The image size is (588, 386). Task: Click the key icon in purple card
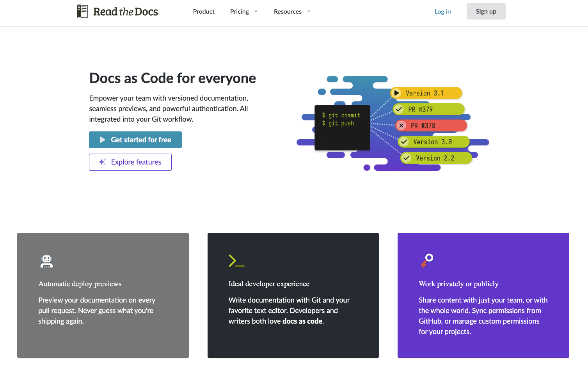click(x=427, y=260)
